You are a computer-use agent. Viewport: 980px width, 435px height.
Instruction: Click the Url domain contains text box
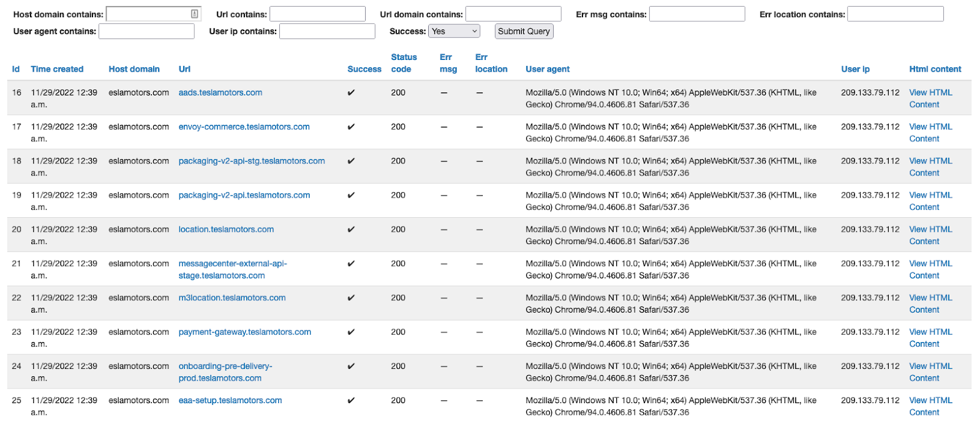pos(513,14)
